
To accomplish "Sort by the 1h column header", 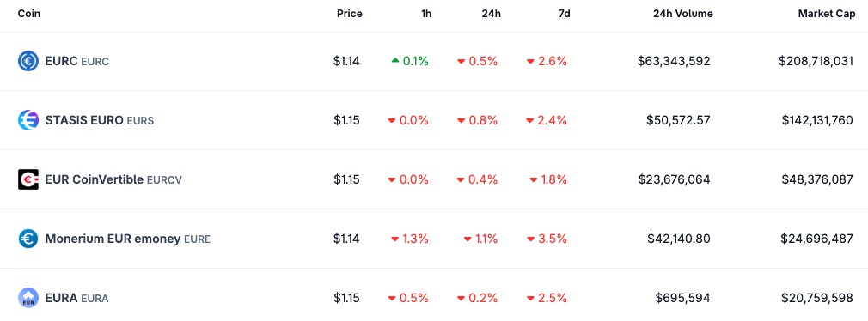I will 426,14.
